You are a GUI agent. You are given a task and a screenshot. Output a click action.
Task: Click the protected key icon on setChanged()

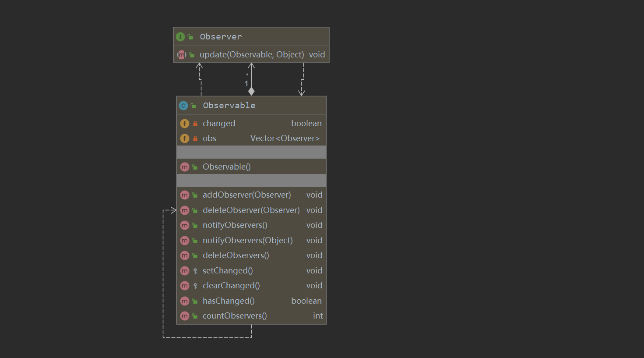coord(195,271)
